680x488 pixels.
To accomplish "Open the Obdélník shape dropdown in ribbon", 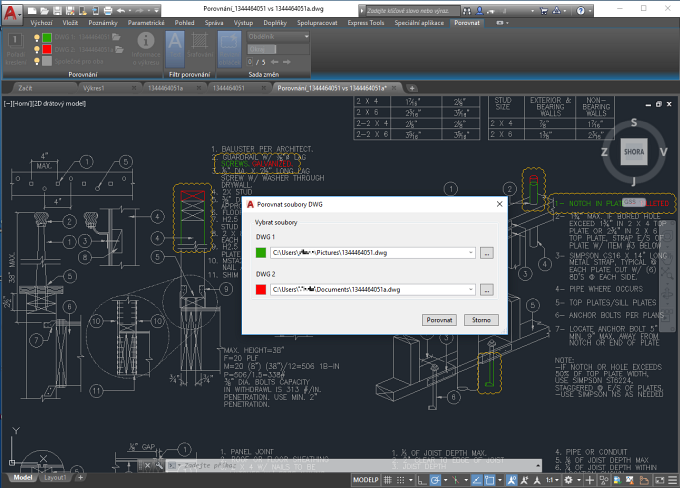I will [x=278, y=37].
